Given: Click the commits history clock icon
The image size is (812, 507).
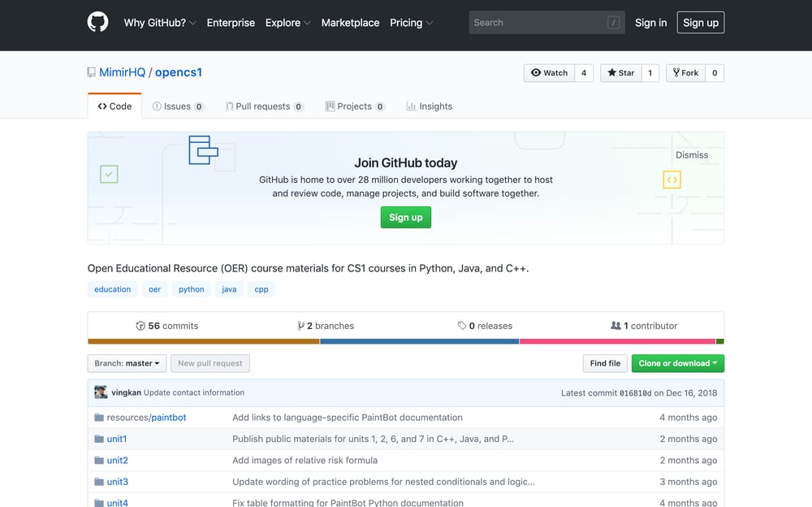Looking at the screenshot, I should pyautogui.click(x=140, y=326).
